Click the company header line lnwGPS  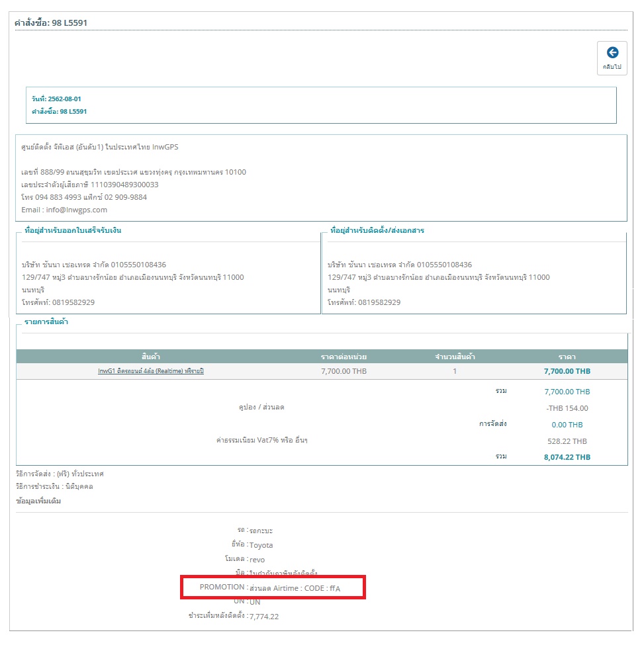tap(100, 147)
